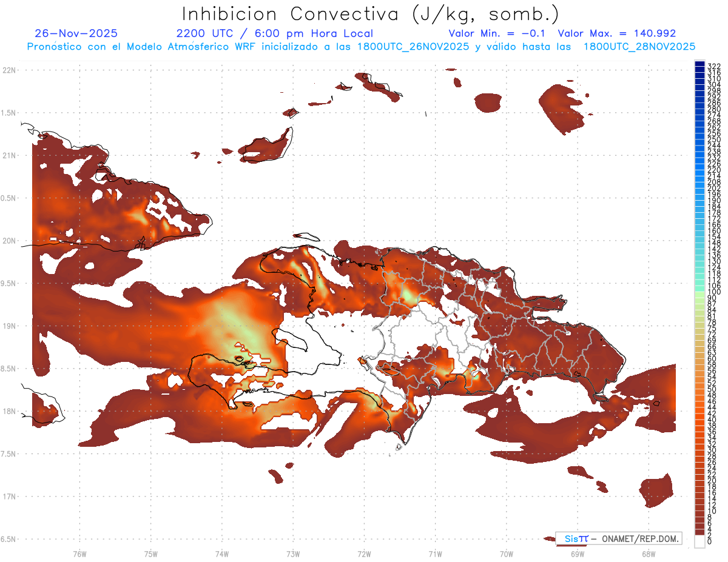Screen dimensions: 728x562
Task: Click the "17N" latitude label
Action: (8, 496)
